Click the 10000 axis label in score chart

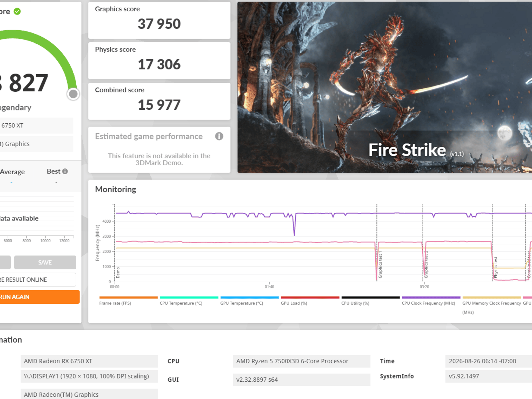[45, 241]
